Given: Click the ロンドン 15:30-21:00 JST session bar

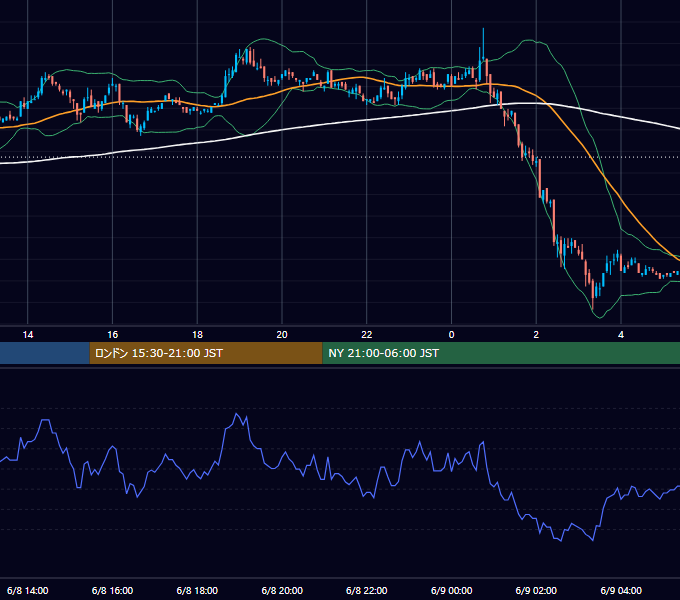Looking at the screenshot, I should pyautogui.click(x=206, y=353).
